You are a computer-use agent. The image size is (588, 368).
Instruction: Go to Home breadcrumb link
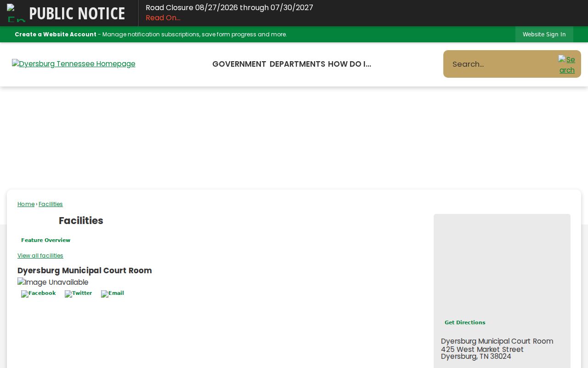pos(26,204)
